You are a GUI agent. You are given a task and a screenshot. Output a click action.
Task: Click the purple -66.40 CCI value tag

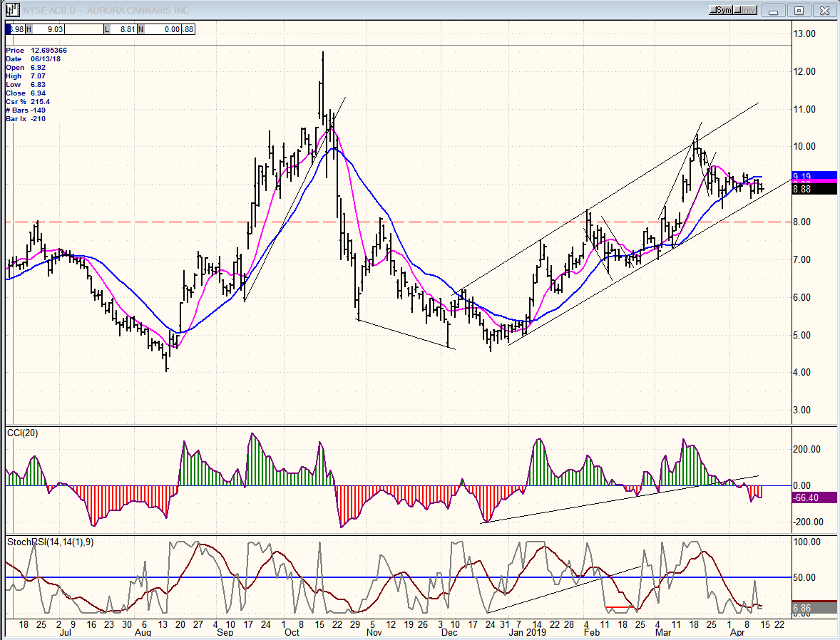click(x=814, y=497)
